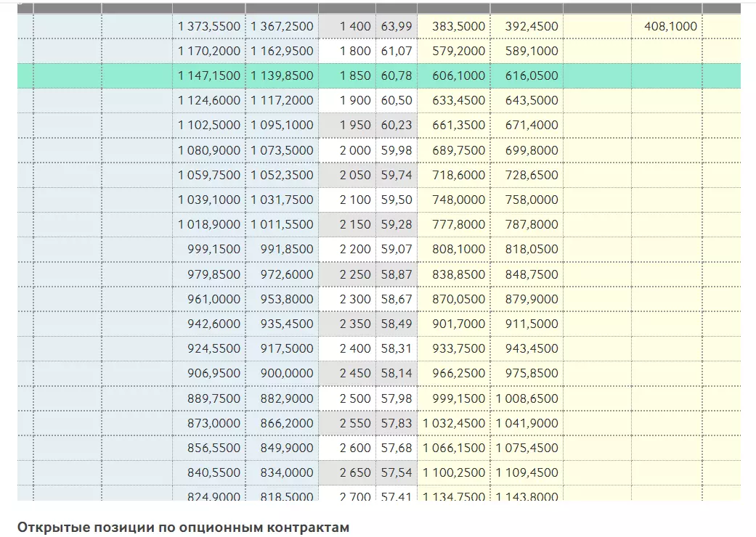756x537 pixels.
Task: Click the value 942,6000
Action: click(214, 324)
